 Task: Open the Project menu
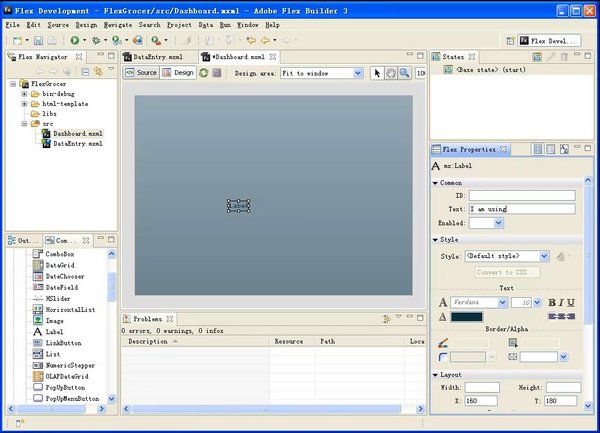pyautogui.click(x=179, y=24)
